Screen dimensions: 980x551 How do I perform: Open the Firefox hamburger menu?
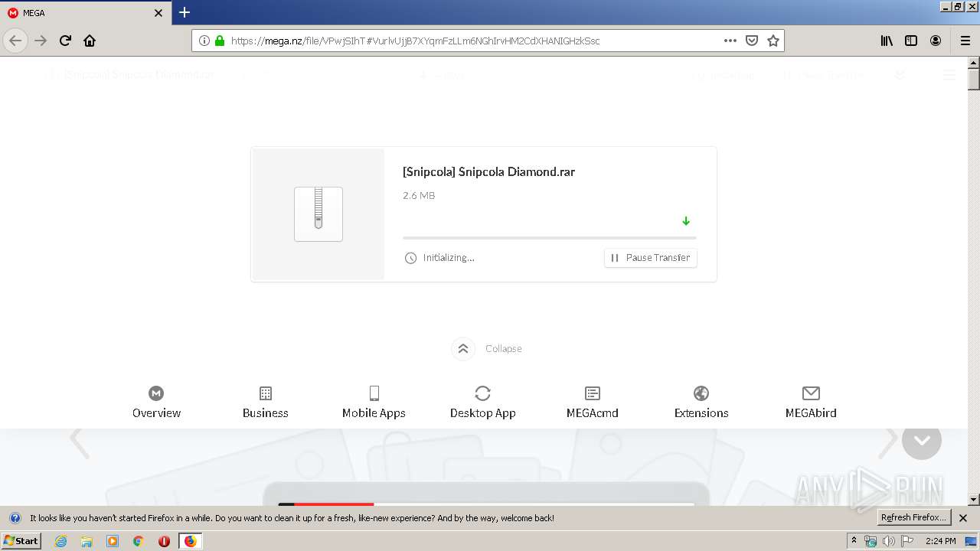pyautogui.click(x=965, y=41)
